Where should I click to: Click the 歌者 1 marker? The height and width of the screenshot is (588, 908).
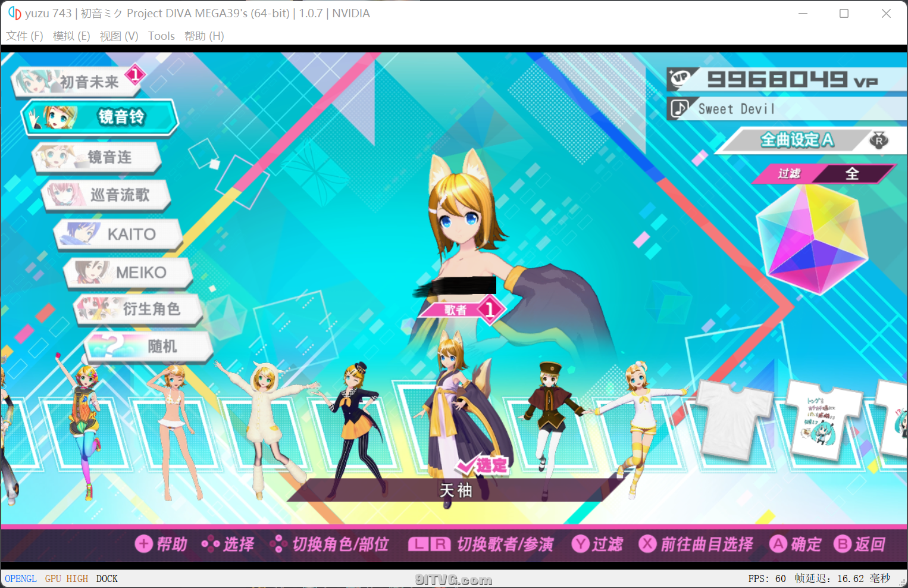tap(462, 309)
